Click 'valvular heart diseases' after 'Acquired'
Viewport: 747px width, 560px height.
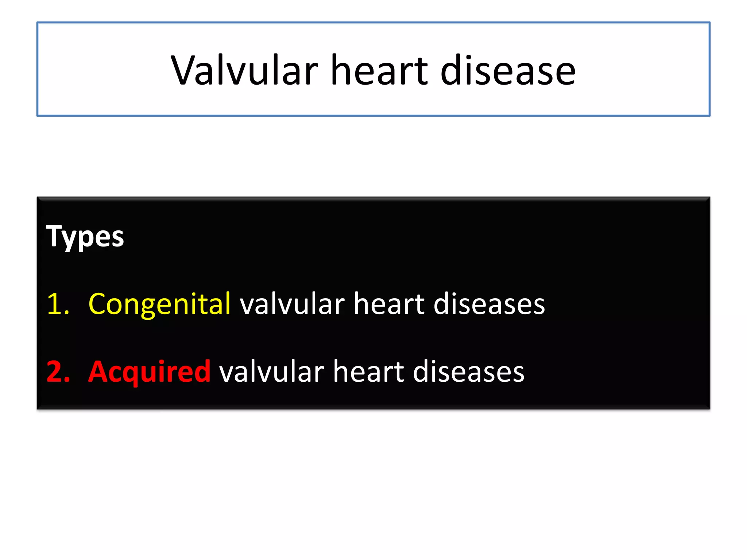pos(372,372)
